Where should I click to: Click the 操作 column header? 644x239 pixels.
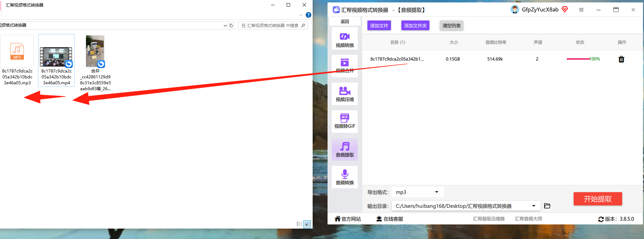pyautogui.click(x=622, y=42)
